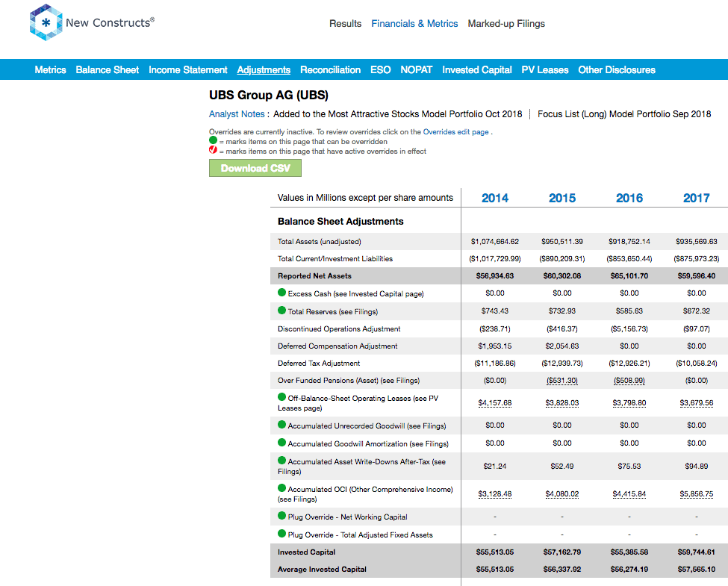Click 2015 over funded pensions value ($531.30)
Viewport: 728px width, 586px height.
coord(562,381)
